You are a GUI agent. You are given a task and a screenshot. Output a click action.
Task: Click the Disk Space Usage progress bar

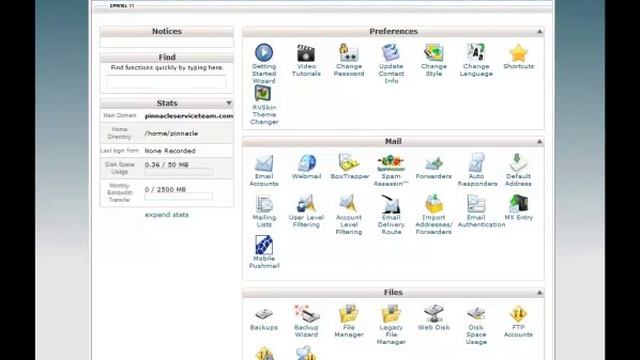178,172
